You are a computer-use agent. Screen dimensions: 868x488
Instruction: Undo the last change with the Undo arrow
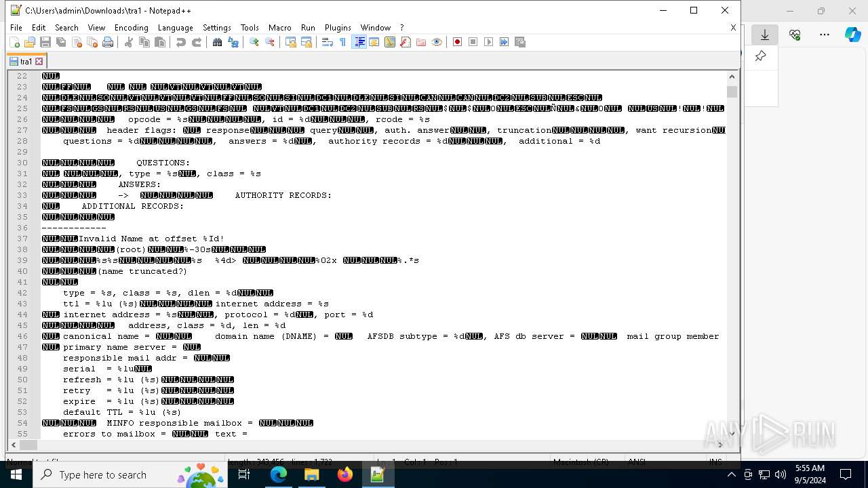[x=181, y=42]
